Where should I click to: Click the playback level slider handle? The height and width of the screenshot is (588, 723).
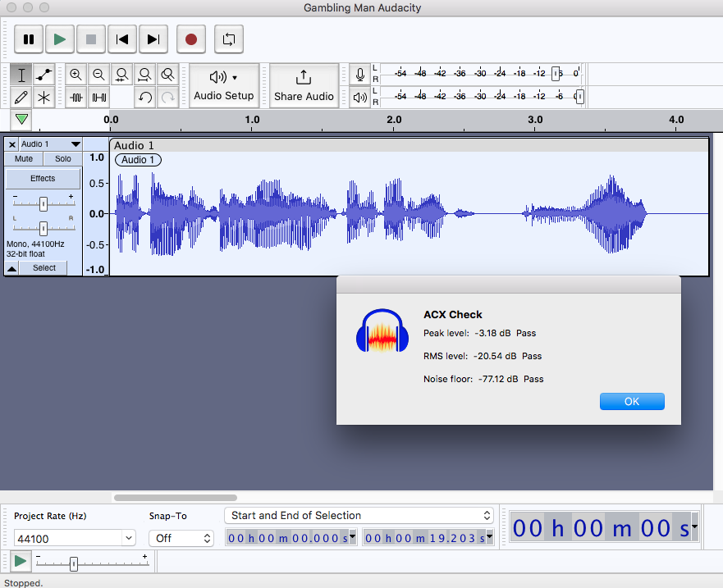pyautogui.click(x=579, y=97)
